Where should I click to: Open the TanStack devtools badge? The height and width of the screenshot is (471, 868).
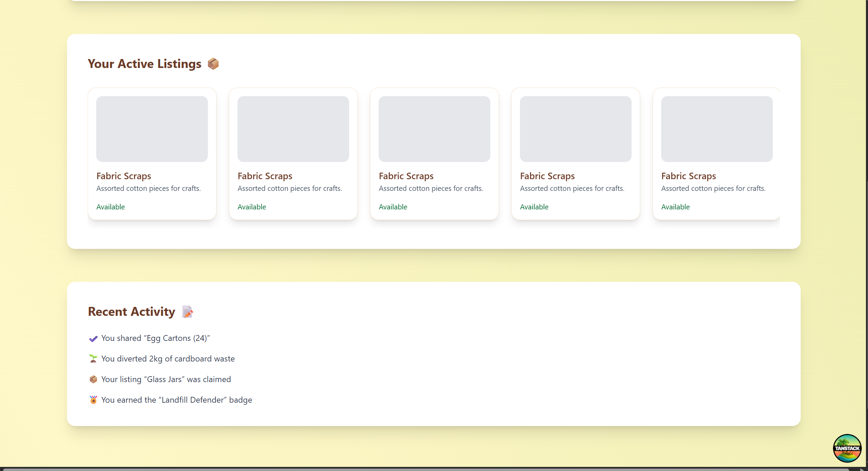[x=847, y=448]
